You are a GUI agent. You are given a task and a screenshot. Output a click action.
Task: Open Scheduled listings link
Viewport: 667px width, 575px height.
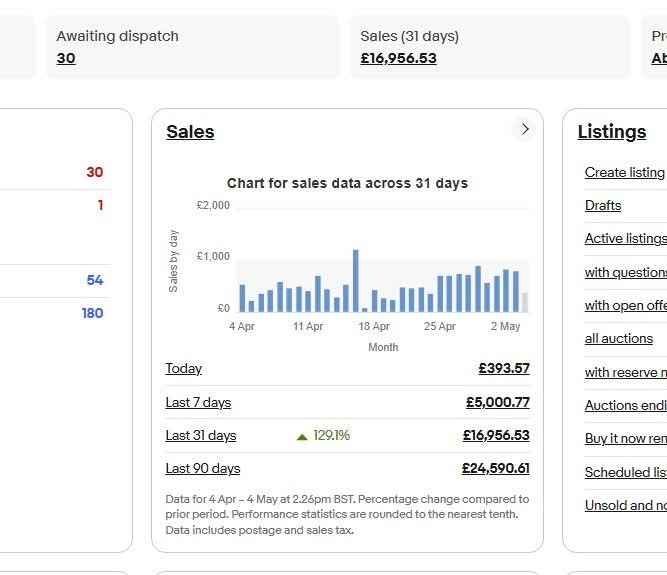click(626, 472)
